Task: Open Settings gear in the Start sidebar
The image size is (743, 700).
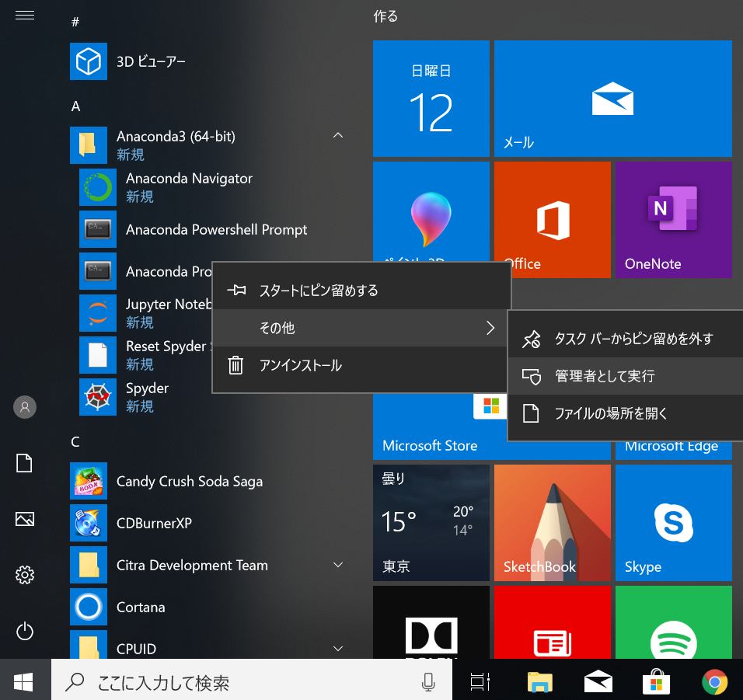Action: 25,575
